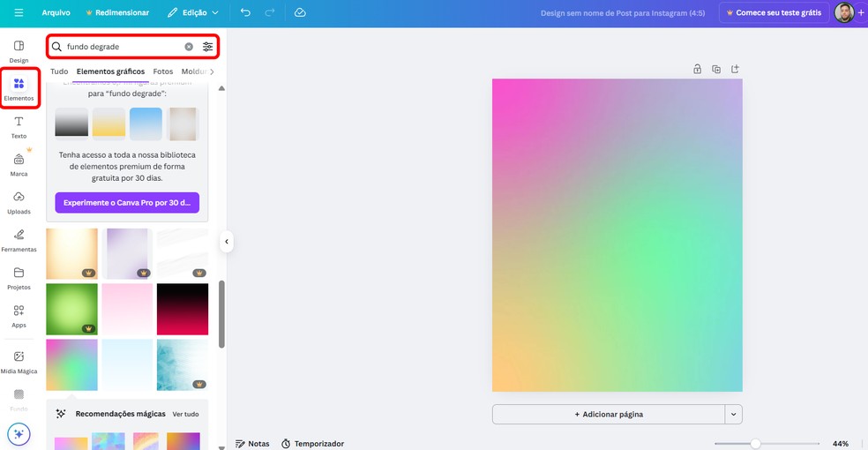Click Experimente o Canva Pro button

pos(127,203)
